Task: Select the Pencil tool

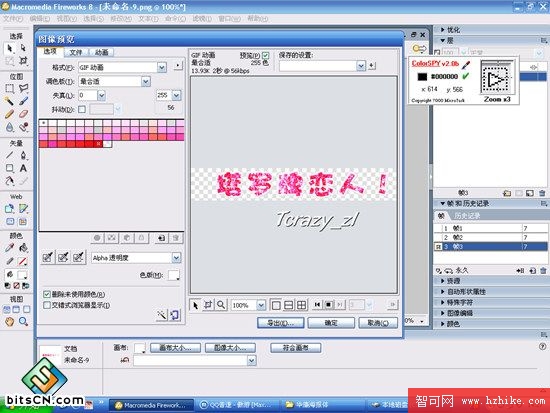Action: pos(9,114)
